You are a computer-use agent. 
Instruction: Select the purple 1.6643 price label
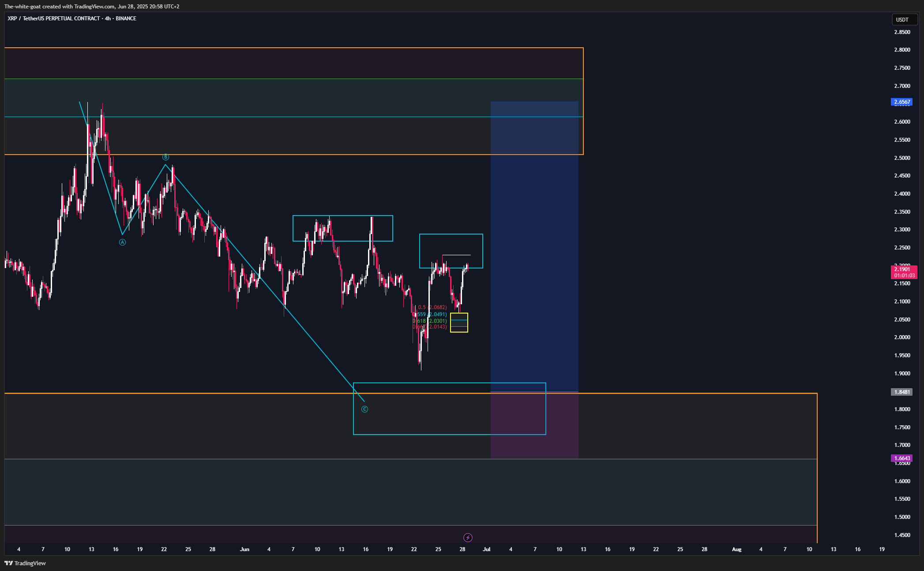[x=901, y=458]
